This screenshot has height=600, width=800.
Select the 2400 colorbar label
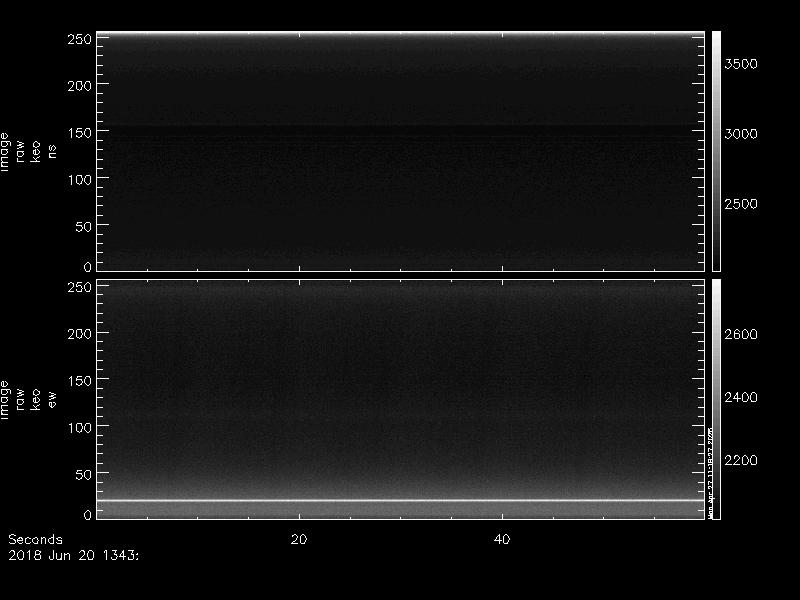coord(741,397)
